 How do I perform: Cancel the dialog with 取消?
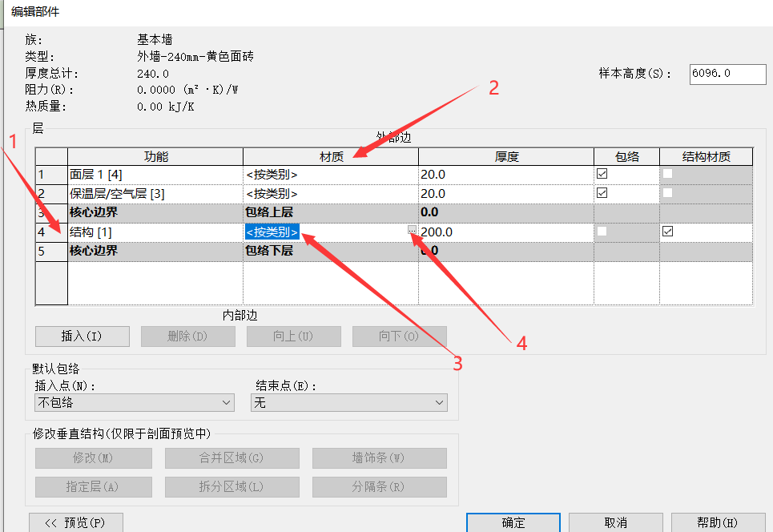(x=615, y=522)
